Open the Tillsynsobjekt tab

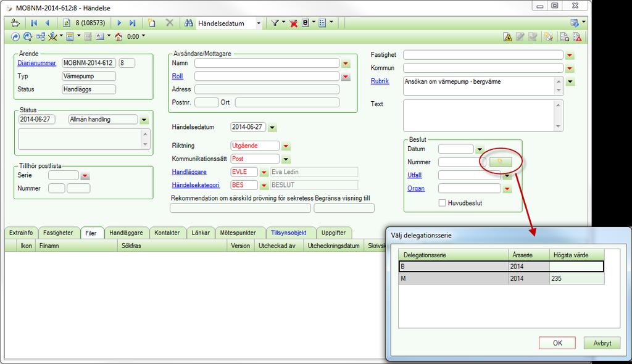click(x=289, y=233)
